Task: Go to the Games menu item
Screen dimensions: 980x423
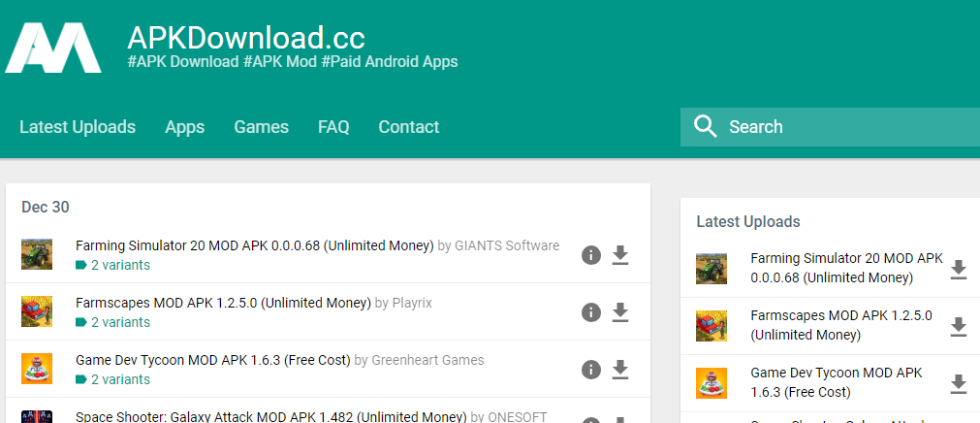Action: click(x=262, y=127)
